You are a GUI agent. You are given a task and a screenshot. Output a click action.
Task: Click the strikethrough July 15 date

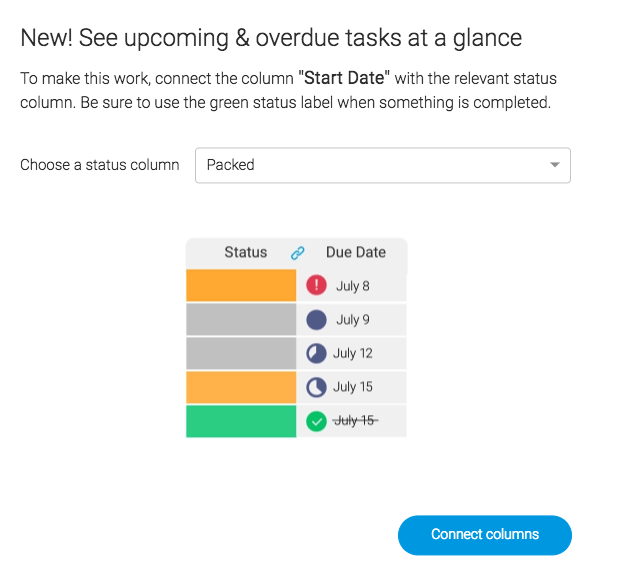(356, 421)
